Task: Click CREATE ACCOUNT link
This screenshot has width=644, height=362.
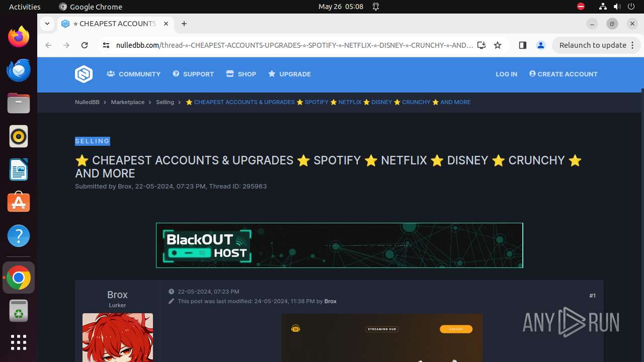Action: click(563, 74)
